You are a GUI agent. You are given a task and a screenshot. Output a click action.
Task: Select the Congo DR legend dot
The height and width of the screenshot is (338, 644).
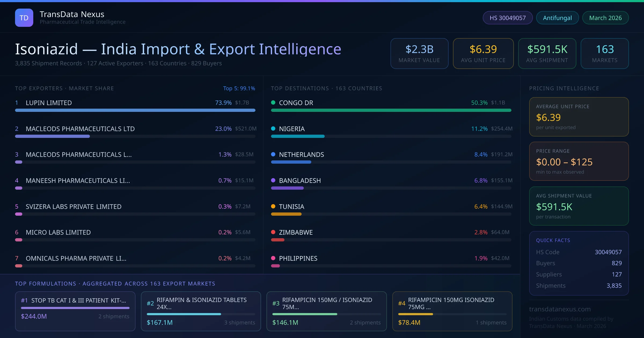coord(273,102)
